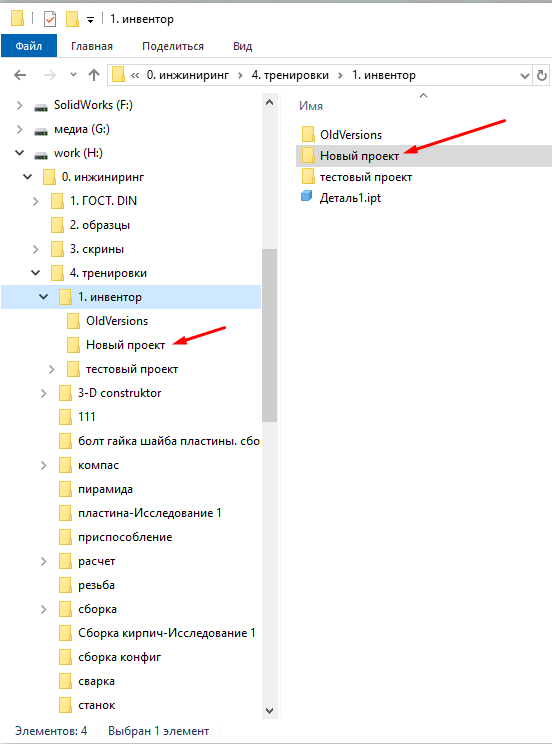Select 'Новый проект' folder in file list
552x744 pixels.
pyautogui.click(x=359, y=156)
